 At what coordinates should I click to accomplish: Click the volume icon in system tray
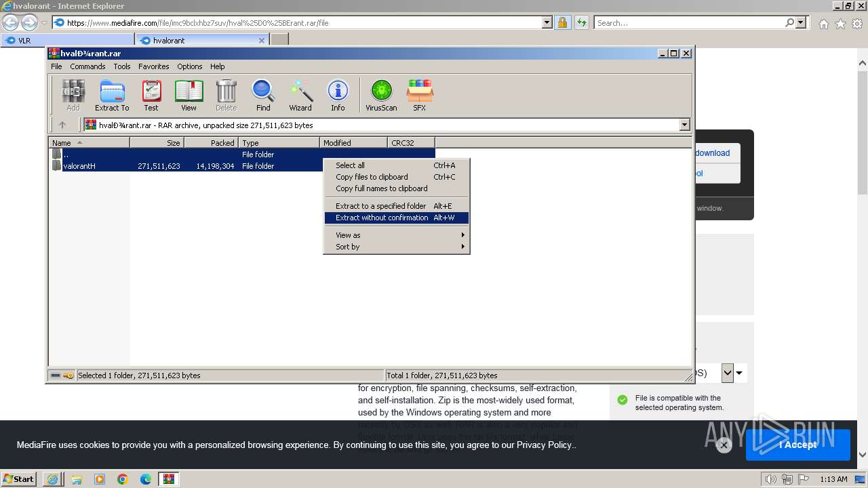tap(770, 479)
